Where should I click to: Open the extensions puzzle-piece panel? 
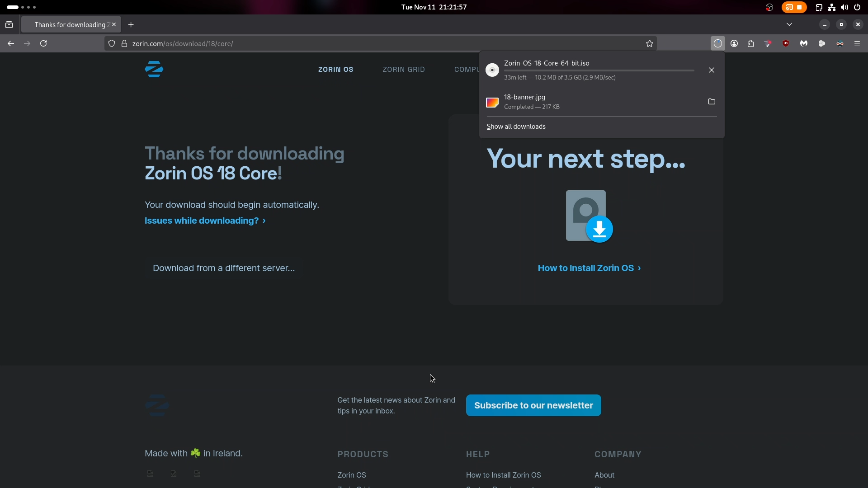coord(750,43)
